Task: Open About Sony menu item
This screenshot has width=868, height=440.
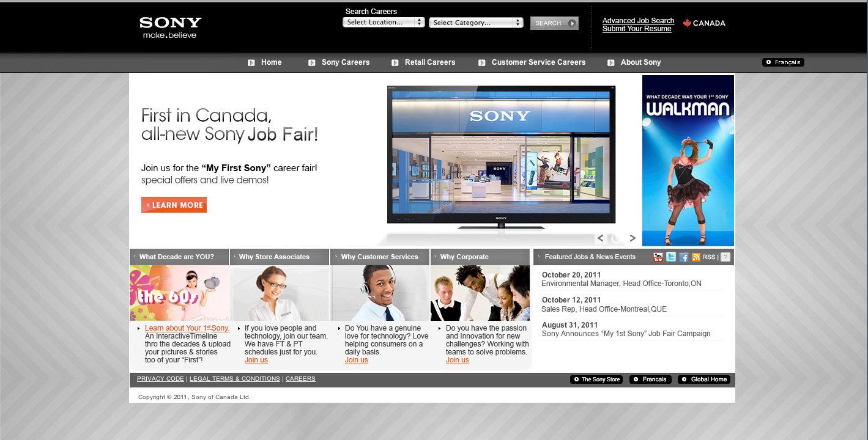Action: tap(640, 62)
